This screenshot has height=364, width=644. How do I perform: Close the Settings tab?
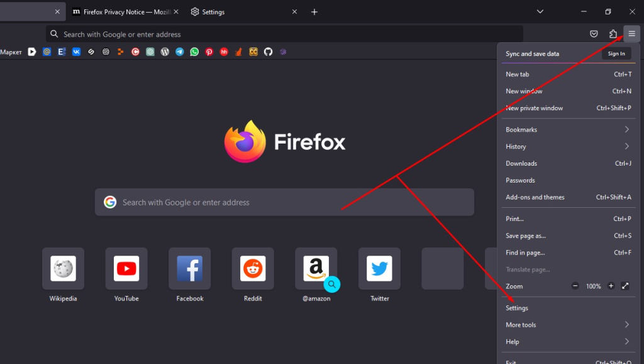(x=294, y=12)
